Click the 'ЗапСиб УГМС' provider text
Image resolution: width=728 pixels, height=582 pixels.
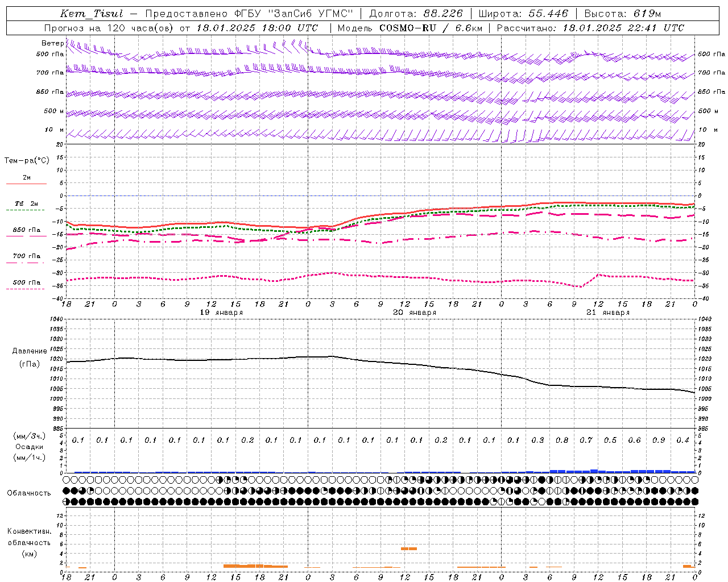[x=311, y=14]
